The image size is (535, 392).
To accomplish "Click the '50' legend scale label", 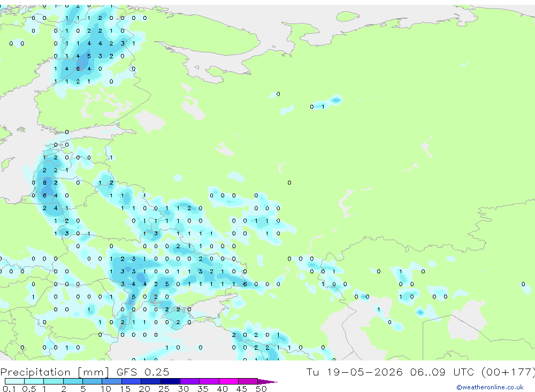I will point(261,389).
